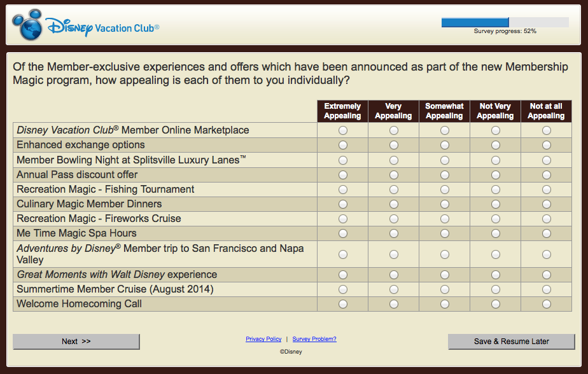The width and height of the screenshot is (588, 374).
Task: Select Not Very Appealing for Enhanced exchange options
Action: click(495, 145)
